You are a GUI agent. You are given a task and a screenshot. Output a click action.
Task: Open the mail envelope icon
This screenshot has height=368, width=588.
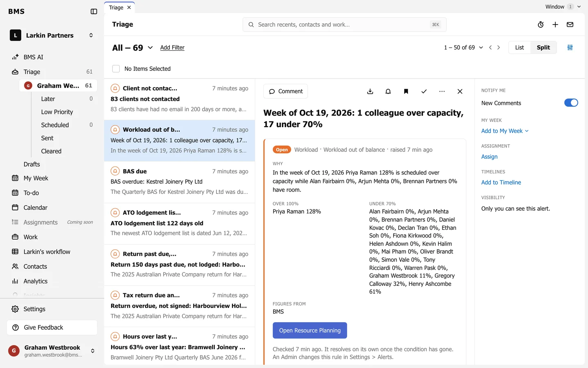(570, 25)
